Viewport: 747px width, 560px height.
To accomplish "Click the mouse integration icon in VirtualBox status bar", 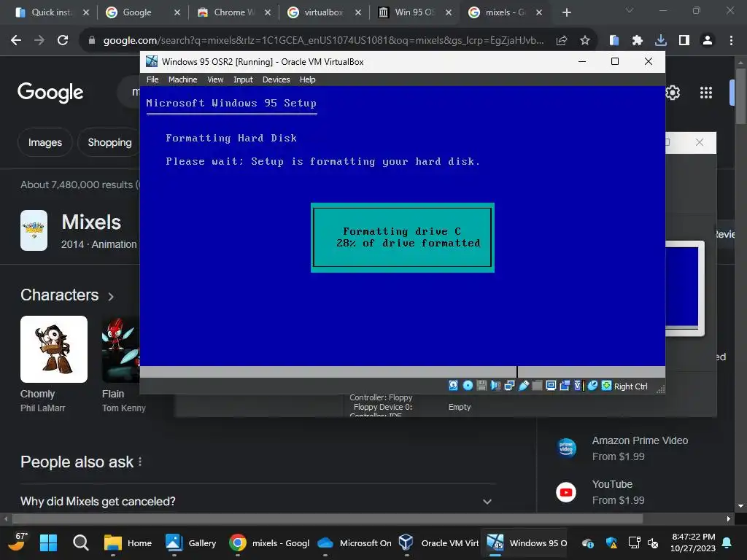I will click(592, 386).
